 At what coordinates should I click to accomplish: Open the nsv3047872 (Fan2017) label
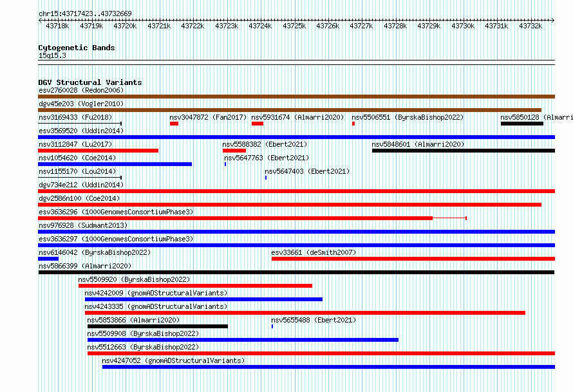[x=208, y=117]
